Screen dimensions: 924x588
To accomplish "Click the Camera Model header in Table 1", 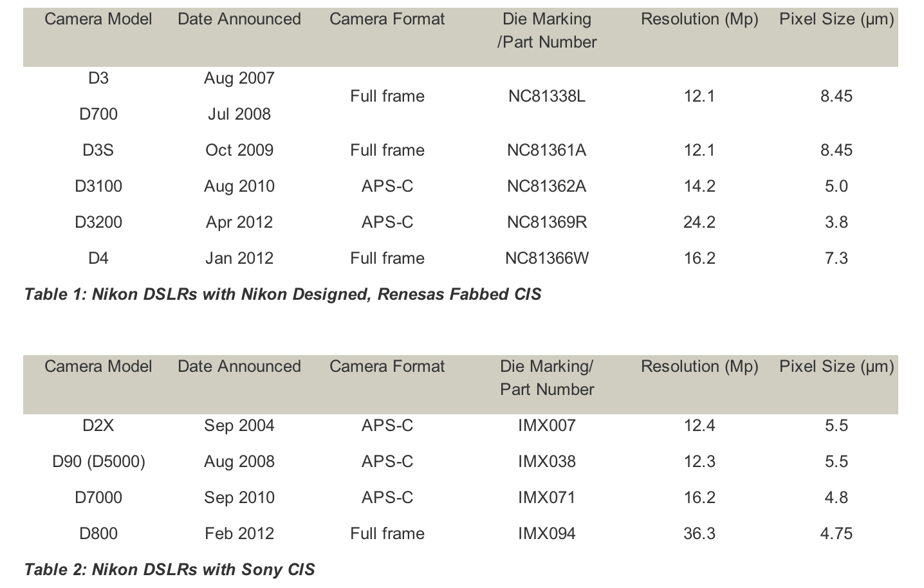I will [98, 19].
